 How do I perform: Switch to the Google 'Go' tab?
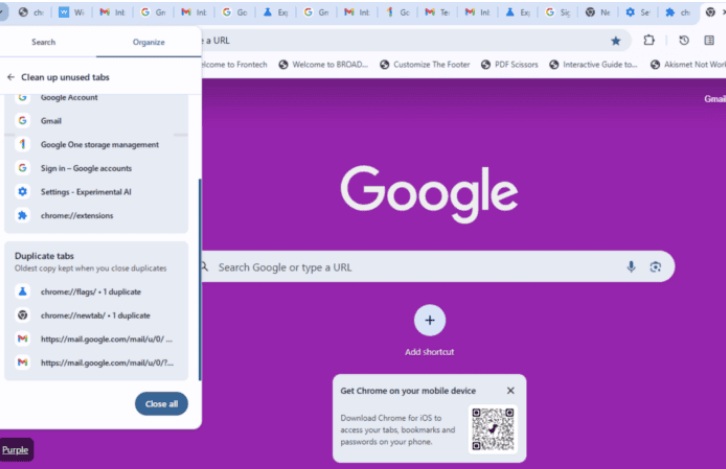pos(235,13)
